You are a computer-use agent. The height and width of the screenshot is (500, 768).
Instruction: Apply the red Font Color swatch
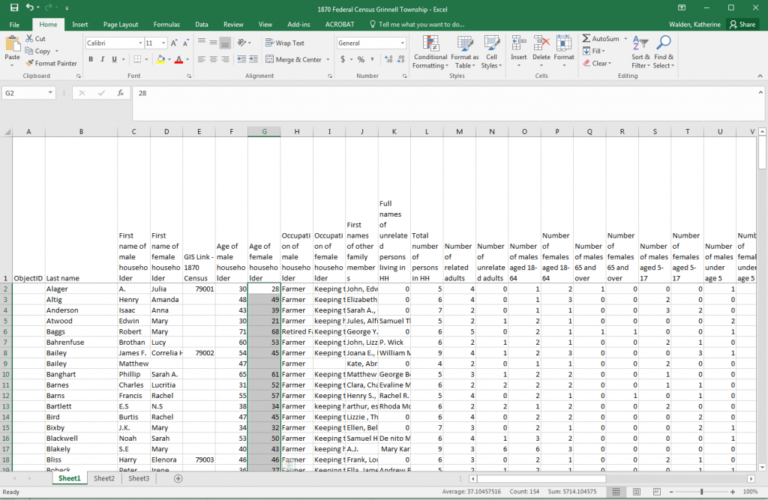tap(179, 59)
